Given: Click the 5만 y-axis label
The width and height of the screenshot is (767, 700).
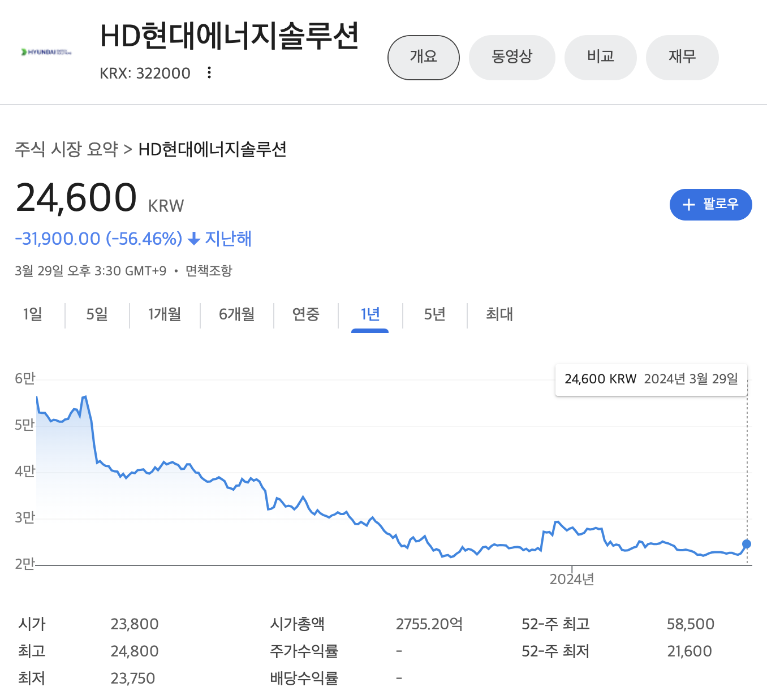Looking at the screenshot, I should coord(25,425).
